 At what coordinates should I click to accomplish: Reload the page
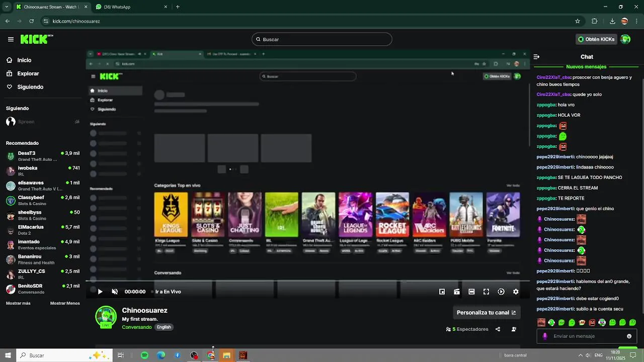click(31, 21)
